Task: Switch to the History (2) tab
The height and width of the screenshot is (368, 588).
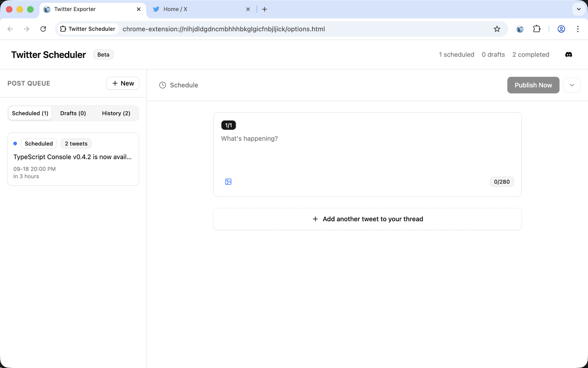Action: (116, 113)
